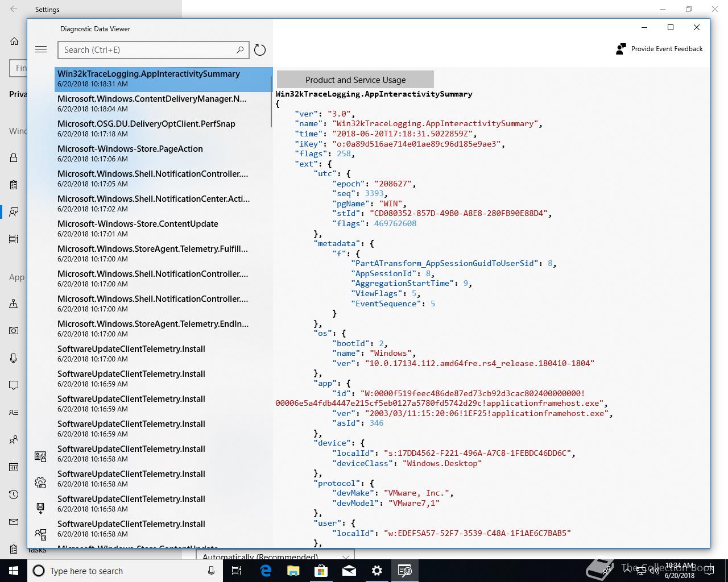Open the Location icon in Settings sidebar
The image size is (728, 582).
click(14, 304)
